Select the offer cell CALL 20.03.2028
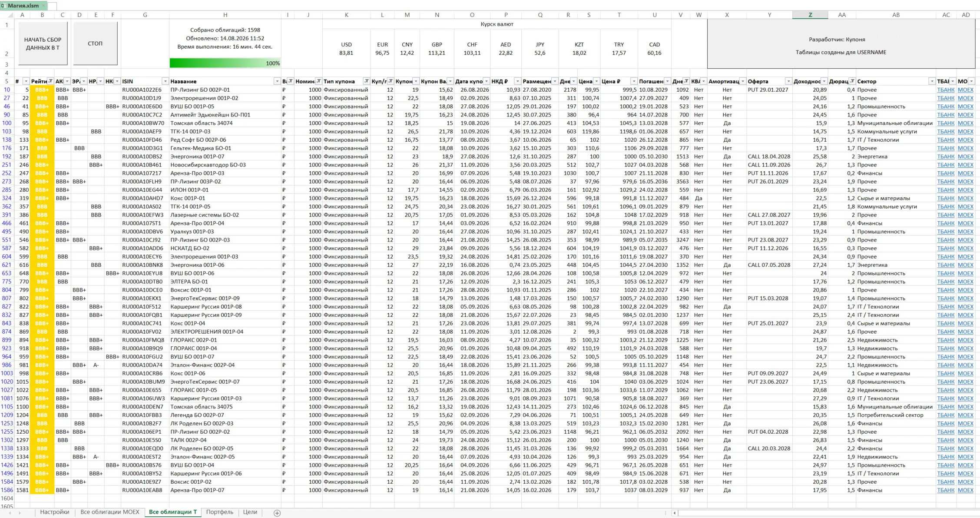 (x=769, y=448)
